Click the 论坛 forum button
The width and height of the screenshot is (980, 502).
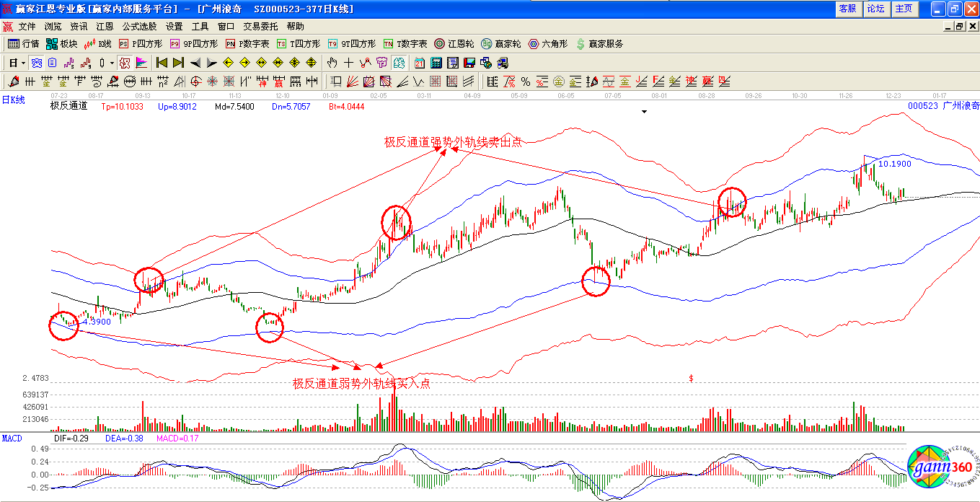coord(875,9)
